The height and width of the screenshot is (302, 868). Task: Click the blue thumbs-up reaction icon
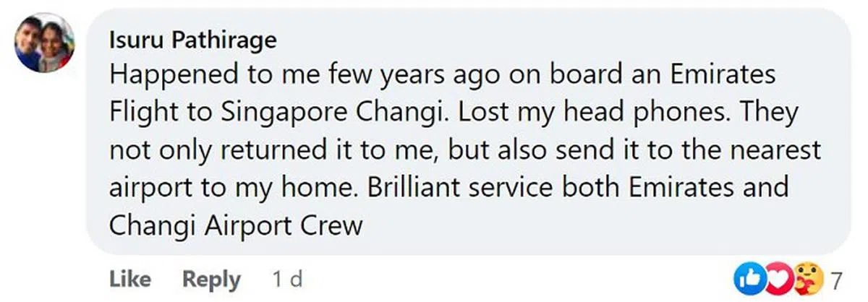coord(748,278)
